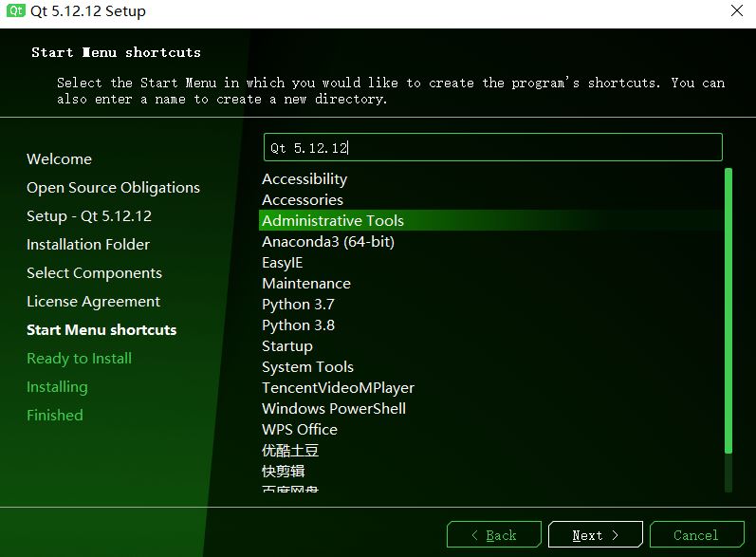Click Finished step in sidebar
The height and width of the screenshot is (557, 756).
(55, 415)
